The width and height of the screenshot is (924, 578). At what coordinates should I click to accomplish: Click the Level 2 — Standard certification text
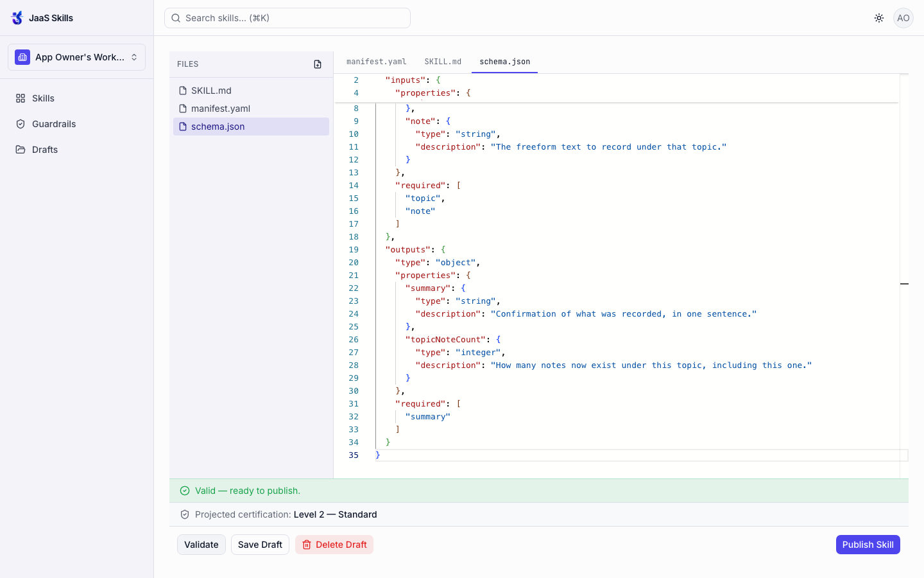point(335,514)
